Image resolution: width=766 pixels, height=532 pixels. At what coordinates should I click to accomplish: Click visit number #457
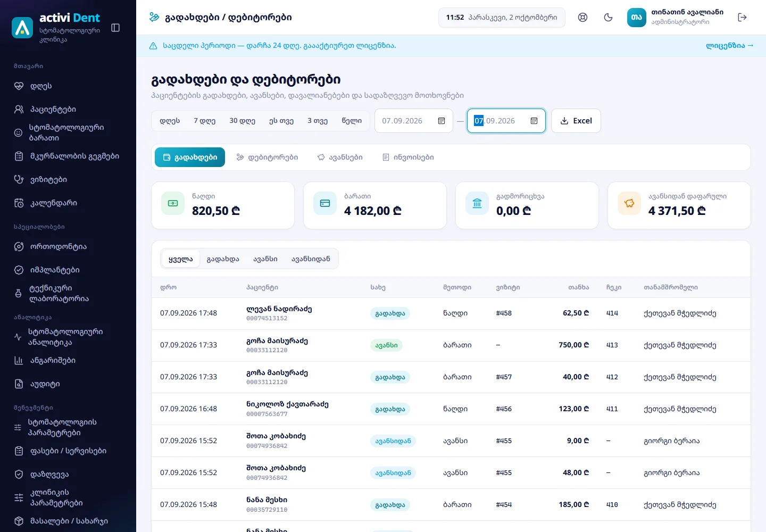[504, 377]
